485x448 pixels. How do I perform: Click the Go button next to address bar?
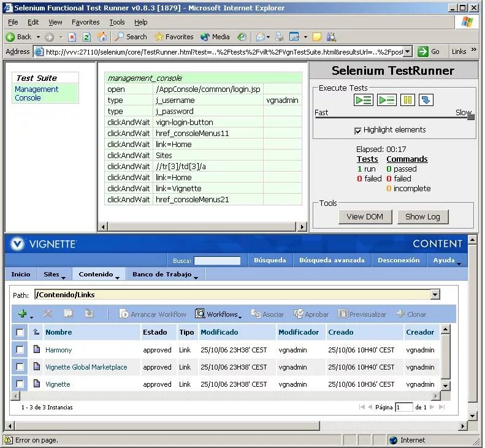pos(429,51)
